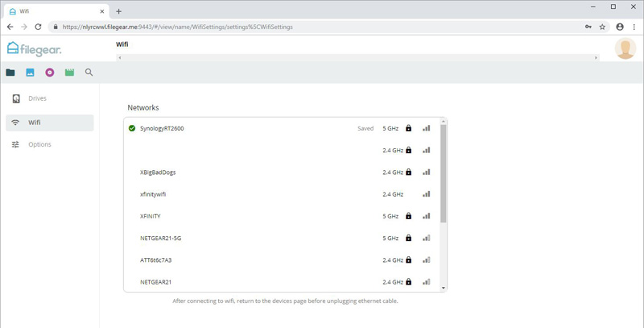Image resolution: width=644 pixels, height=328 pixels.
Task: Close the Wifi browser tab
Action: 102,11
